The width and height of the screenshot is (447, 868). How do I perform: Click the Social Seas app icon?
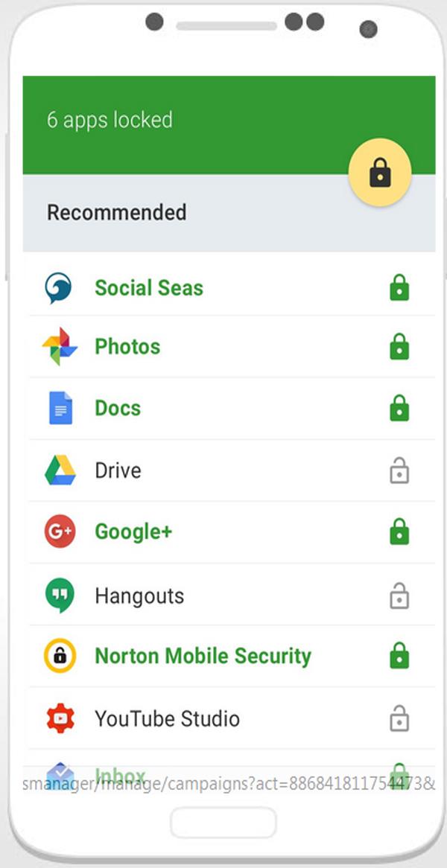point(58,288)
